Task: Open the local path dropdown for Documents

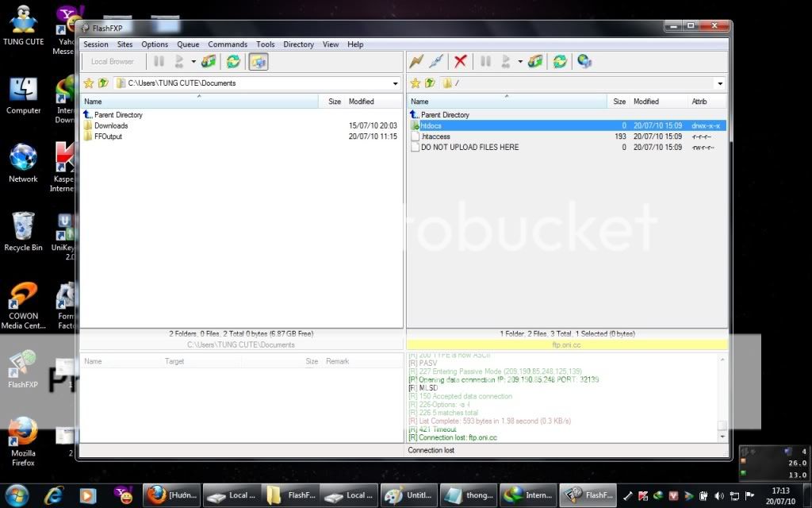Action: click(395, 83)
